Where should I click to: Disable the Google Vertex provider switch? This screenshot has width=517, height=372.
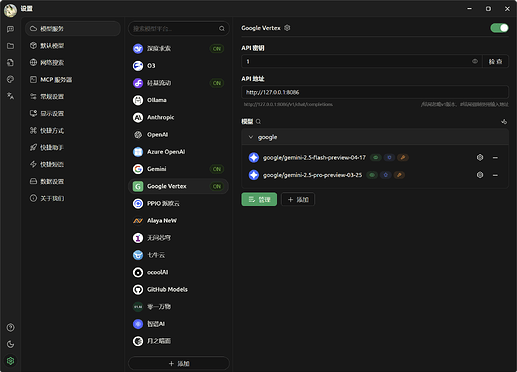click(499, 28)
